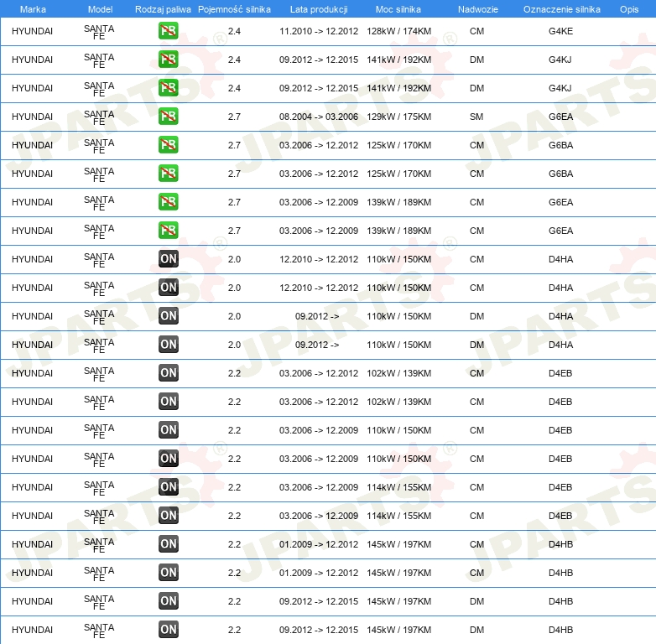The image size is (656, 644).
Task: Click G6EA in the 129kW / 175KM row
Action: click(560, 117)
